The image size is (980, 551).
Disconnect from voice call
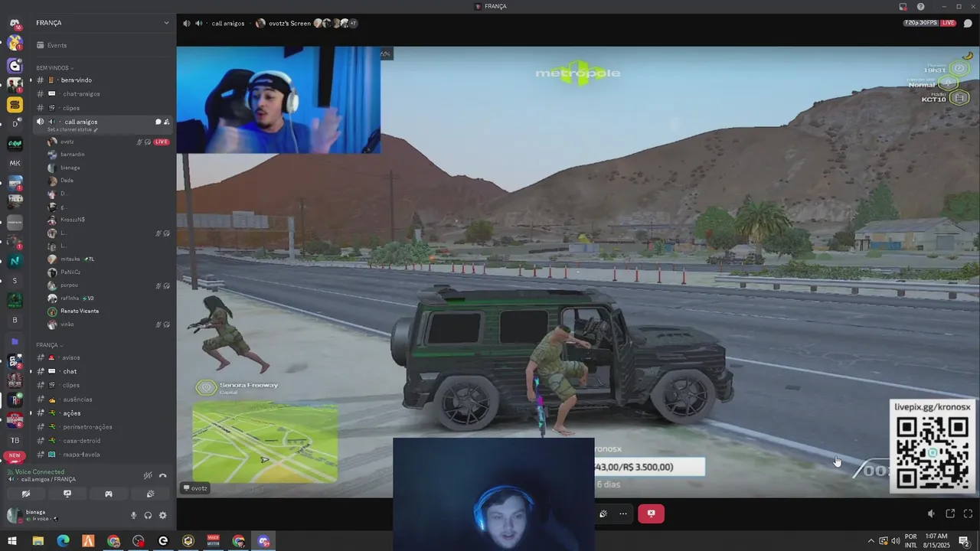(x=162, y=475)
